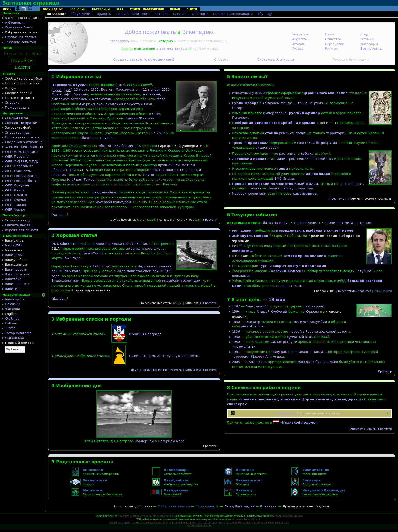Click the Belgrade coat of arms icon
The image size is (398, 532).
[x=119, y=333]
